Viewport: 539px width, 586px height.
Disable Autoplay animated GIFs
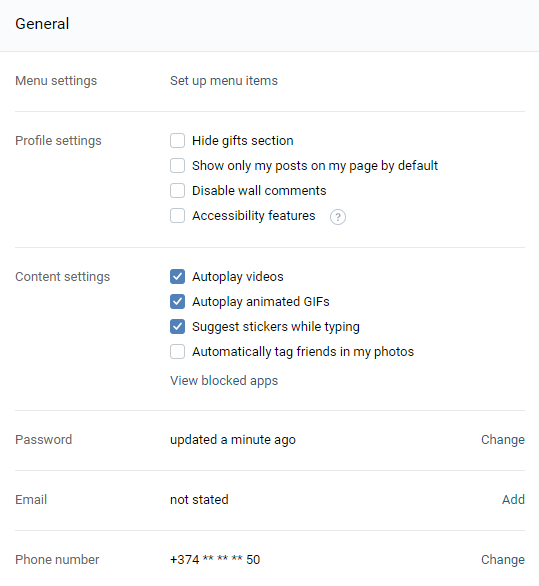(178, 302)
